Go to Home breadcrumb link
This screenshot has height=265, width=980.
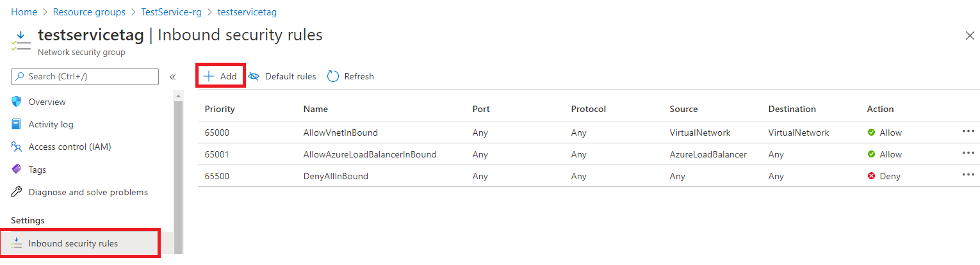coord(24,12)
